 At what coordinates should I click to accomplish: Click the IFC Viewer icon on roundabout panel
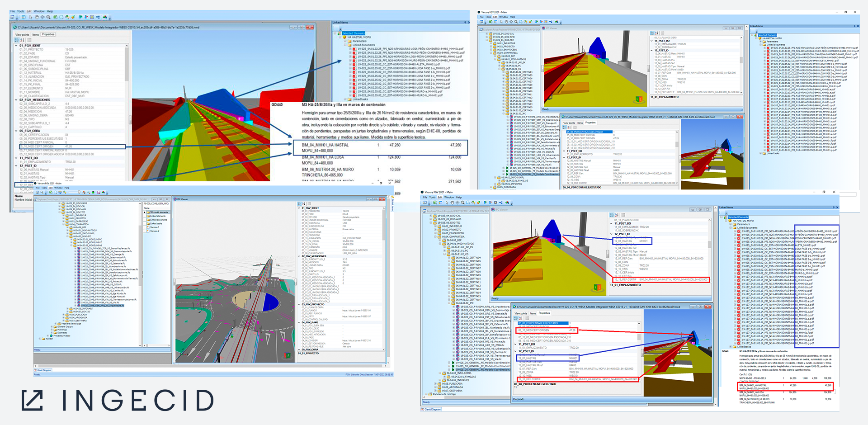175,199
